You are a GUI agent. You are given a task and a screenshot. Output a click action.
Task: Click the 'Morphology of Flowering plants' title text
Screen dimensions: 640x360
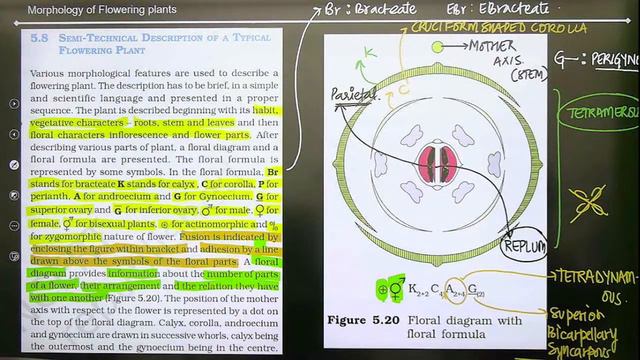pyautogui.click(x=102, y=10)
